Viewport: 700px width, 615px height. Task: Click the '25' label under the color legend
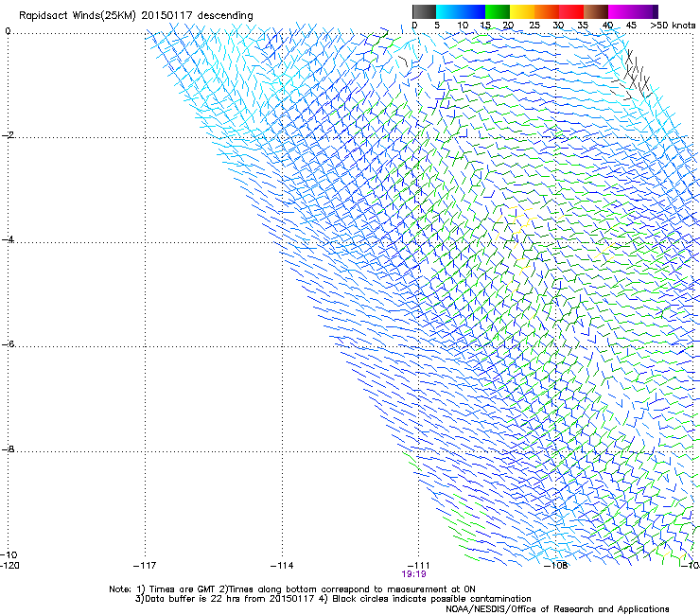[534, 26]
